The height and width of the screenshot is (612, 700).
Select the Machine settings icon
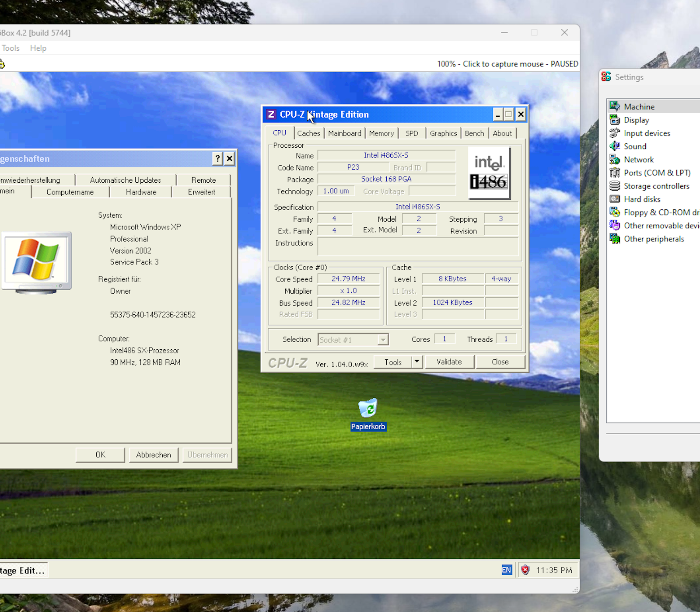615,106
